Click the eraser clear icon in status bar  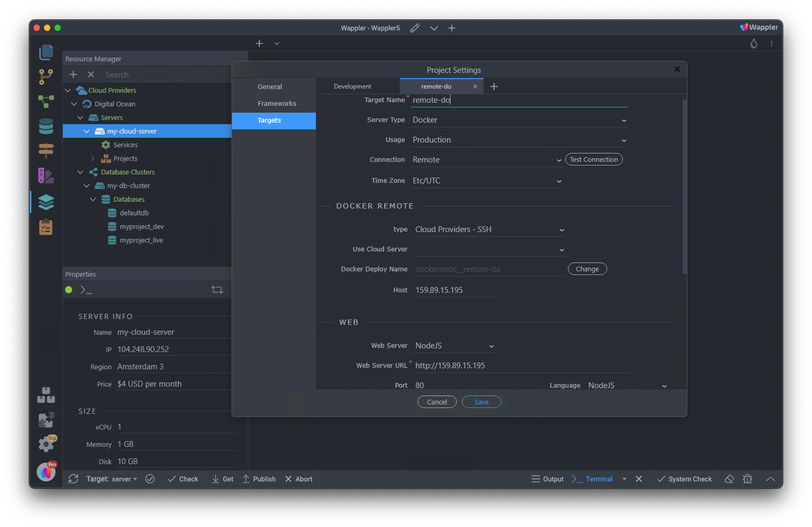(x=729, y=479)
